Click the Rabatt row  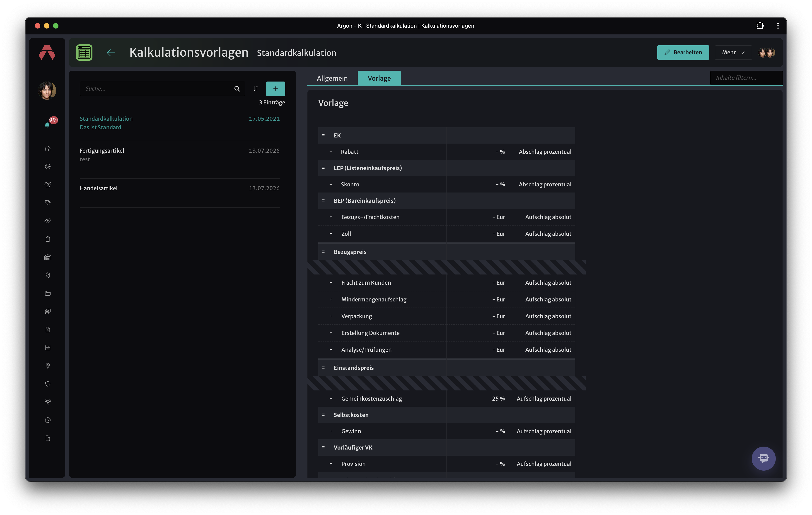447,152
